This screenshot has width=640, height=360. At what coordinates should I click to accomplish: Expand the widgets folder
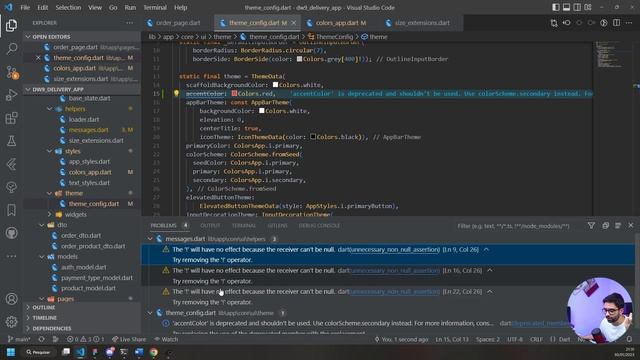pos(49,214)
